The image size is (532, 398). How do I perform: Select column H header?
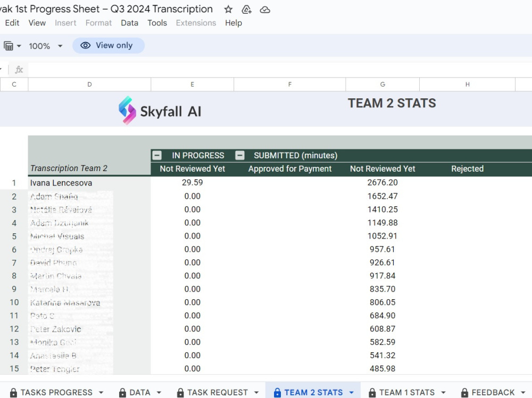pyautogui.click(x=468, y=84)
